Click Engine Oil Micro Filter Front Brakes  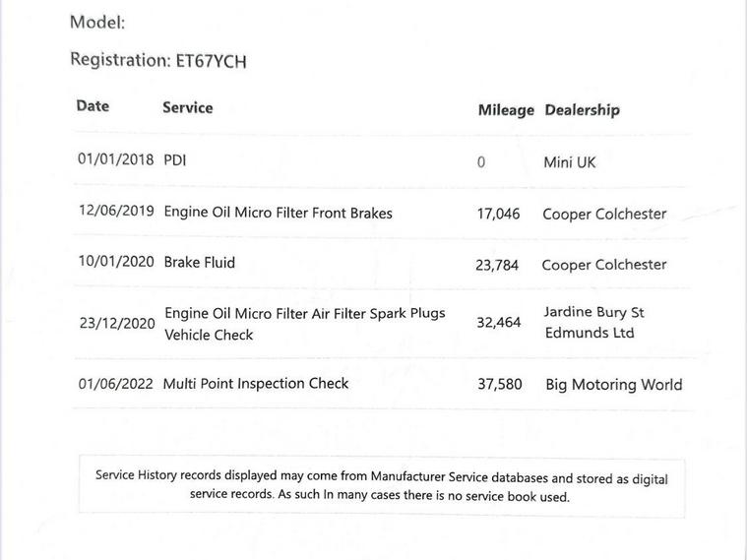(278, 213)
